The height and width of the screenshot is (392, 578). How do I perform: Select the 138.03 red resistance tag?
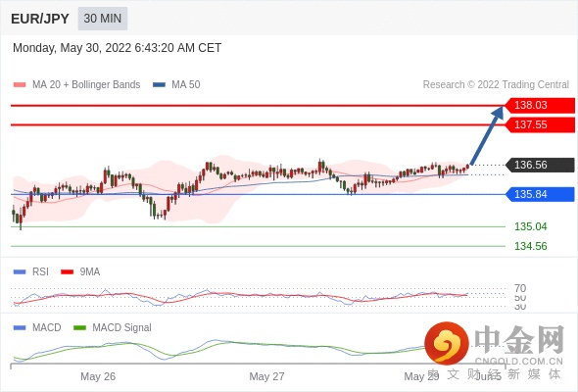(540, 105)
